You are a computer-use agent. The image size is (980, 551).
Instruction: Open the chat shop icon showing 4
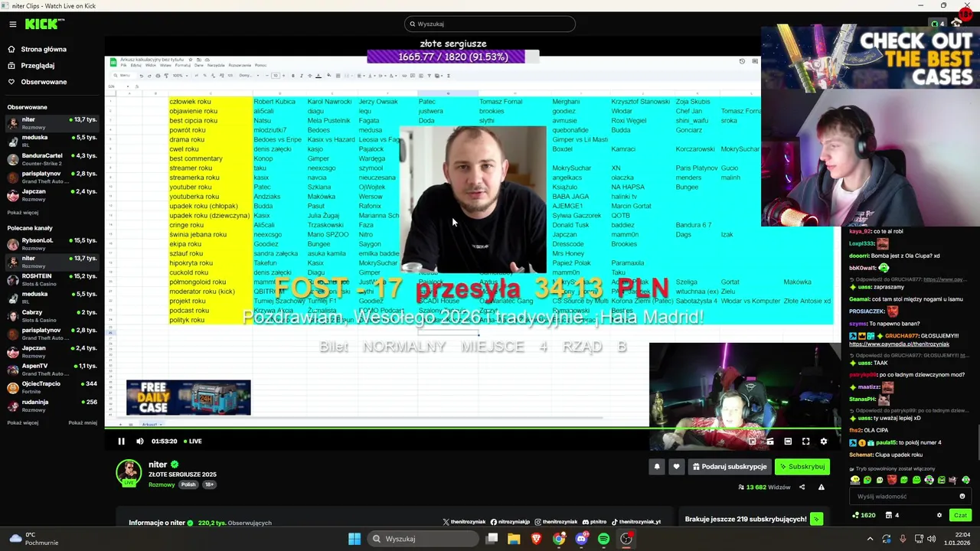pyautogui.click(x=892, y=515)
